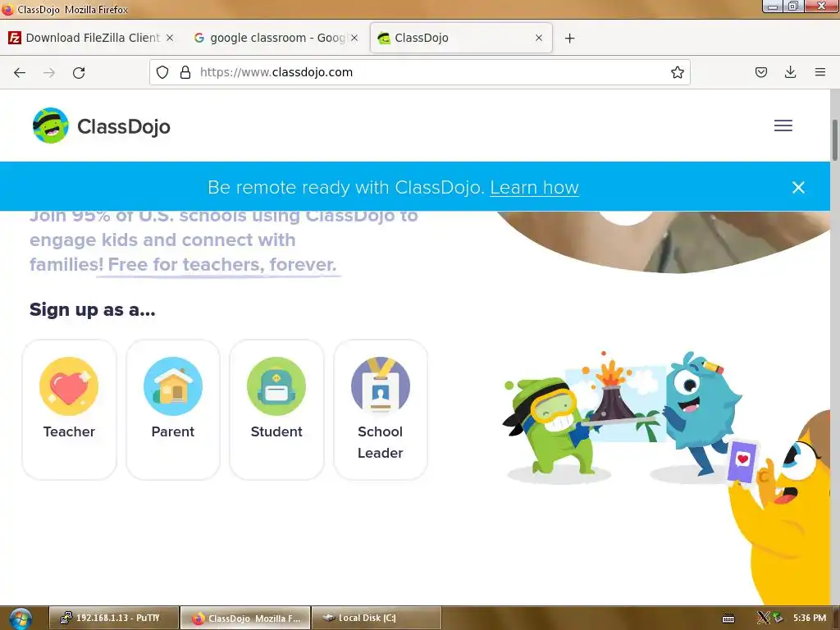Screen dimensions: 840x630
Task: Close the FileZilla tab
Action: tap(170, 38)
